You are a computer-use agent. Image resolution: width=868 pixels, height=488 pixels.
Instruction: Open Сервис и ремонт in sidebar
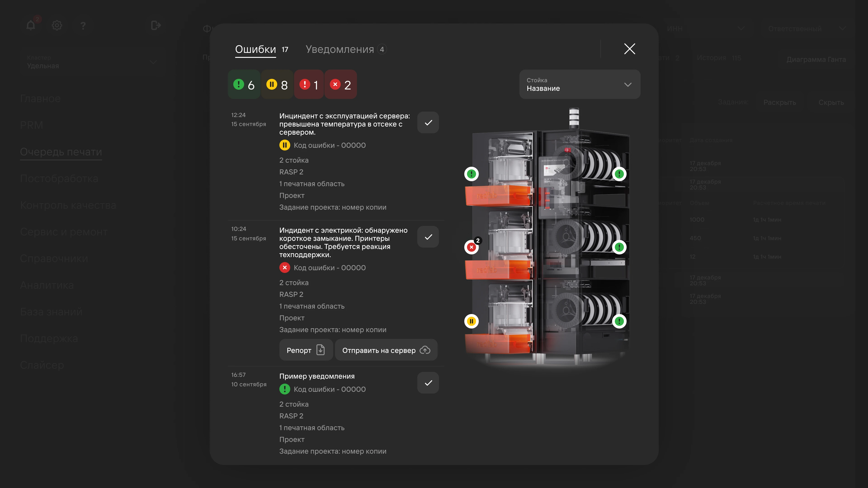coord(64,232)
